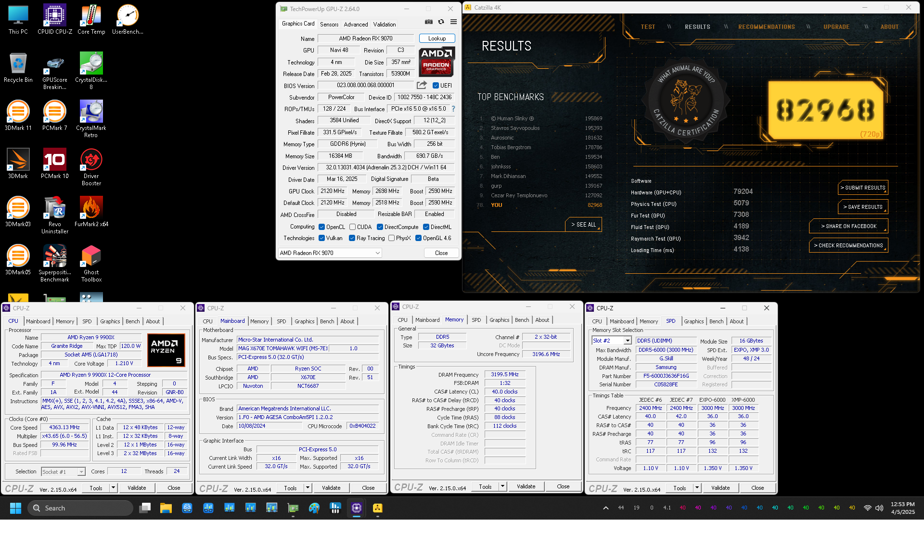Click the CPU-Z taskbar icon

coord(357,508)
